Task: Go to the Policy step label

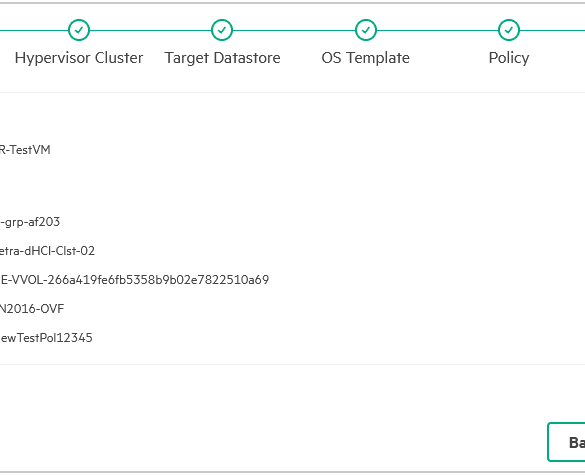Action: click(509, 58)
